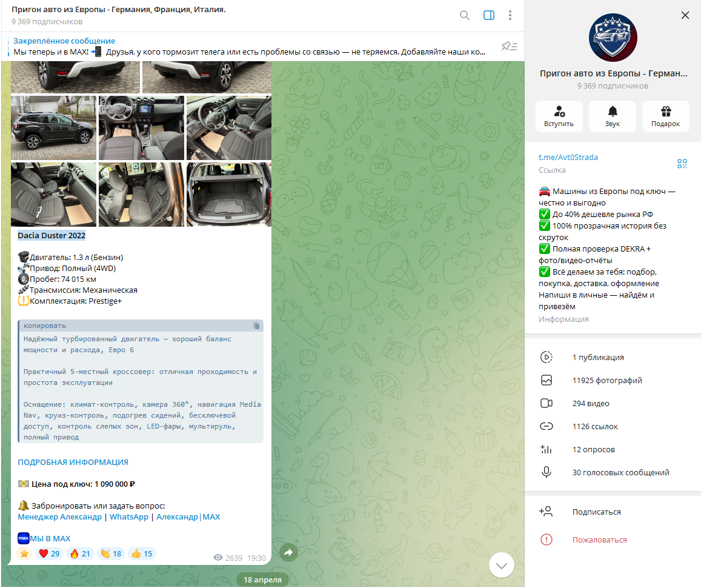Screen dimensions: 701x588
Task: Send a gift via Подарок button
Action: [665, 116]
